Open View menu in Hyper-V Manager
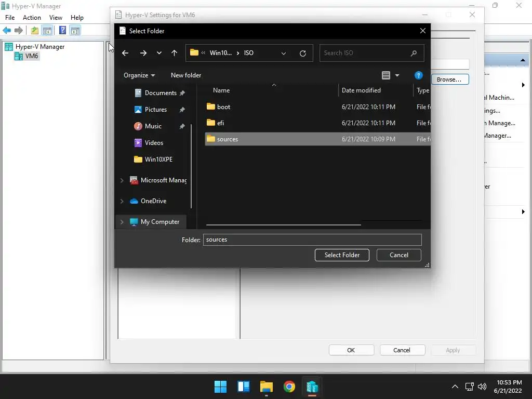The image size is (532, 399). point(56,17)
